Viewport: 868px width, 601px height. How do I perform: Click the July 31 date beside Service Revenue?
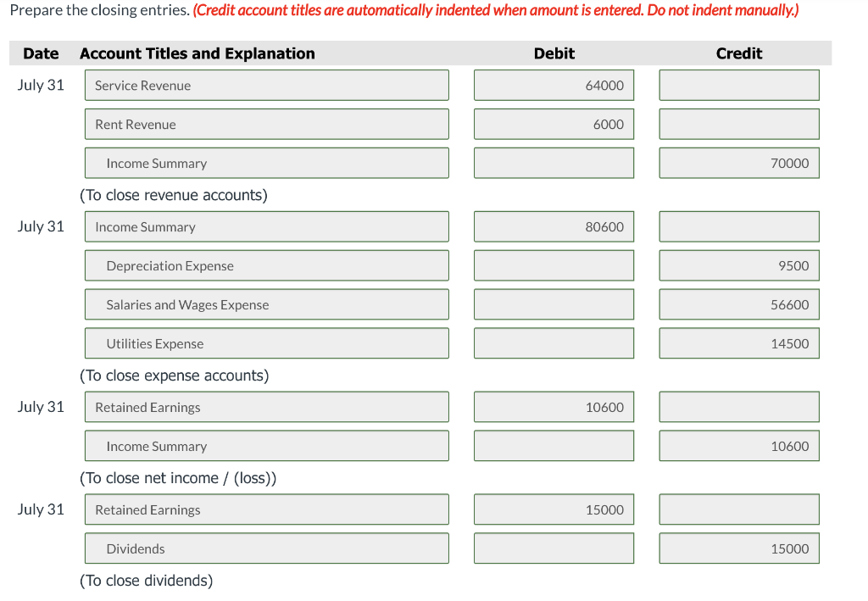click(41, 85)
